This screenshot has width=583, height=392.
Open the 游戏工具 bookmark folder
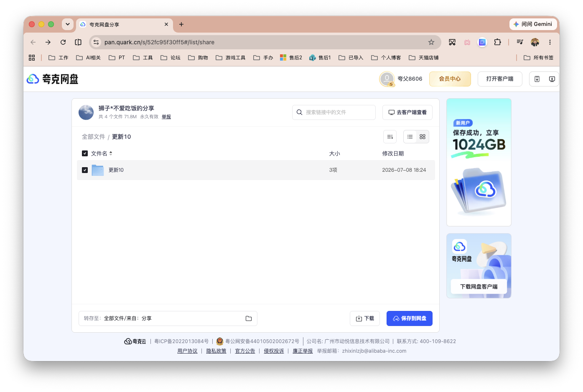point(231,58)
